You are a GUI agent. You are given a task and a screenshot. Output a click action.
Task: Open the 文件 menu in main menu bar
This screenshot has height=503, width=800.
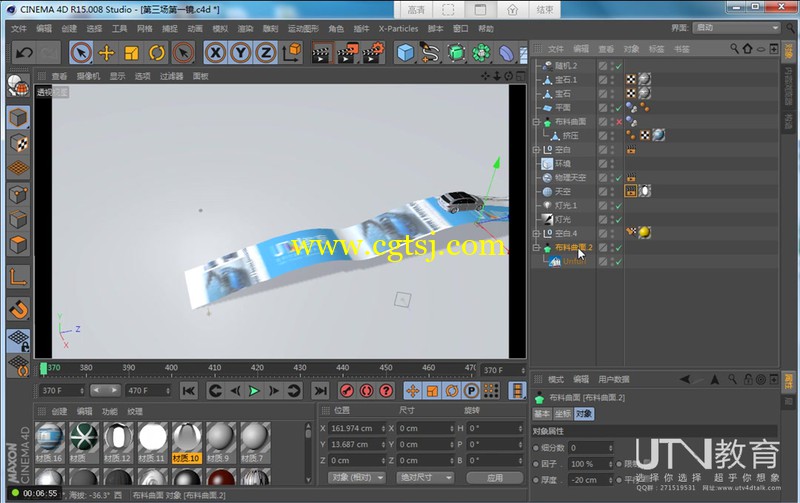tap(19, 29)
